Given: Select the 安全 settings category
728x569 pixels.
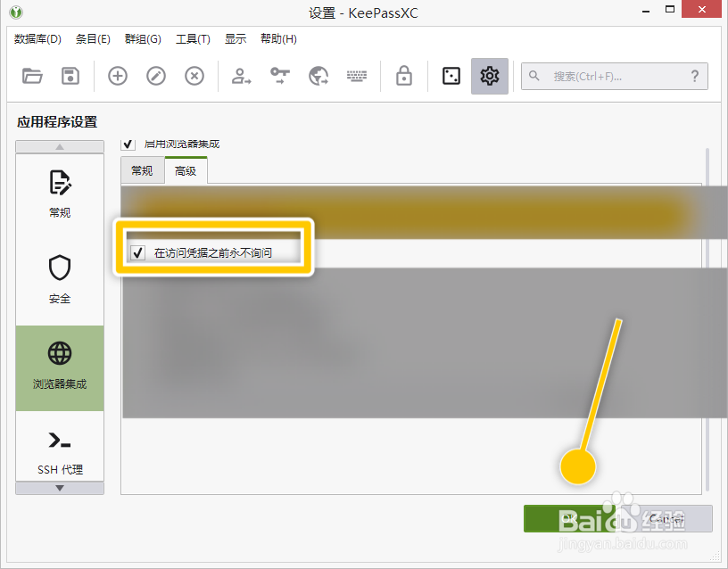Looking at the screenshot, I should tap(60, 278).
